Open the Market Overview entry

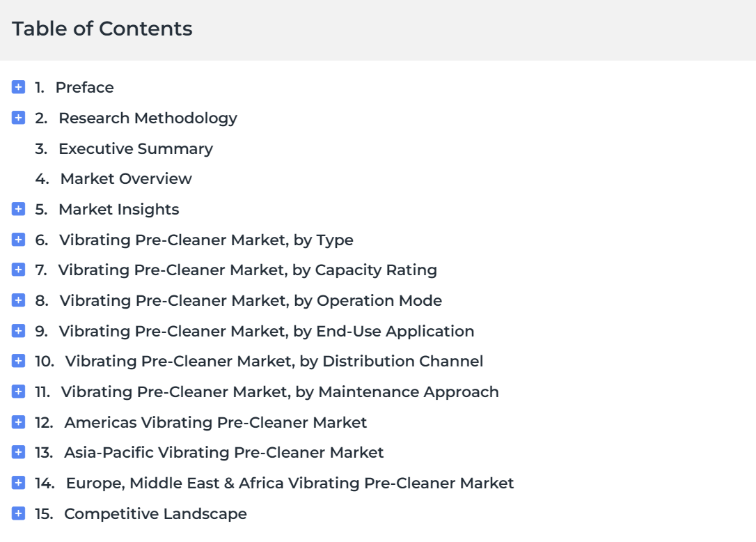(x=126, y=179)
